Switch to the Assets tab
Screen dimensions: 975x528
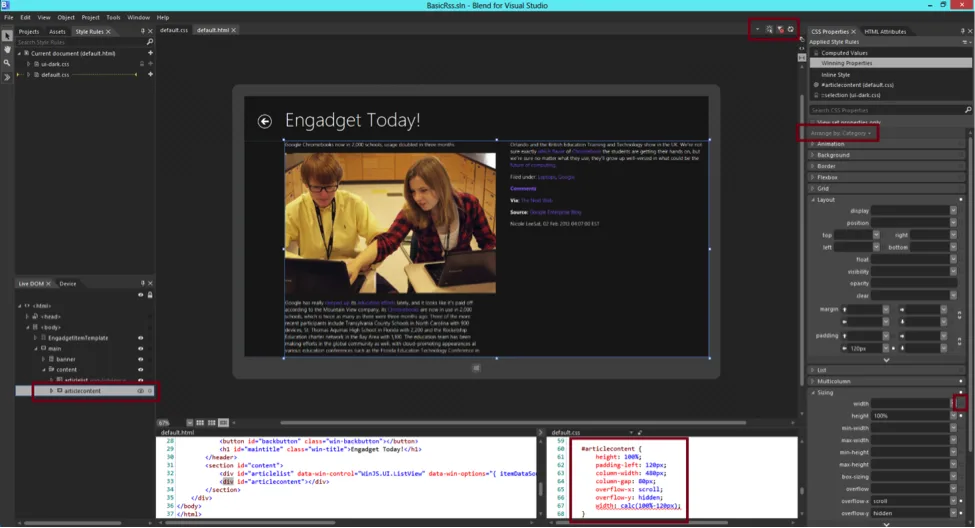[x=57, y=32]
